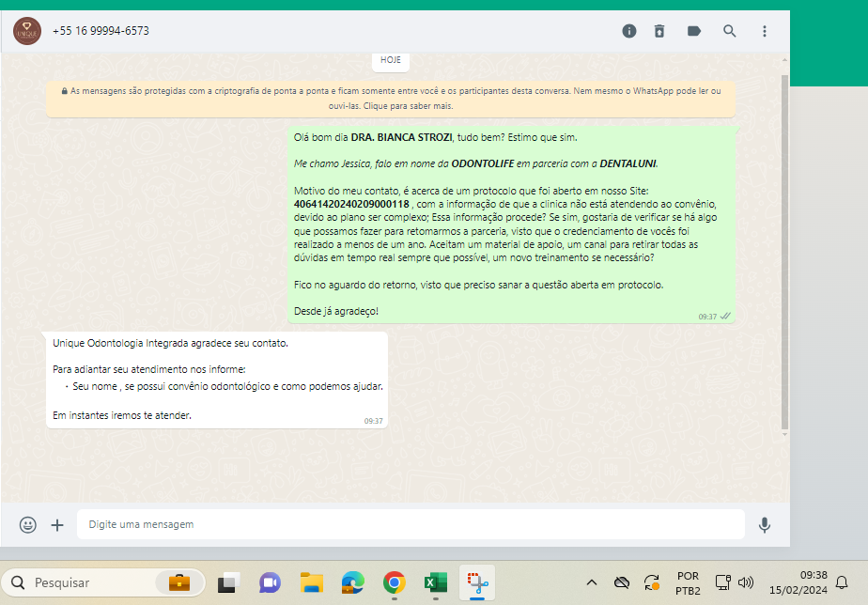Open the three-dot more options menu
The image size is (868, 605).
tap(765, 31)
